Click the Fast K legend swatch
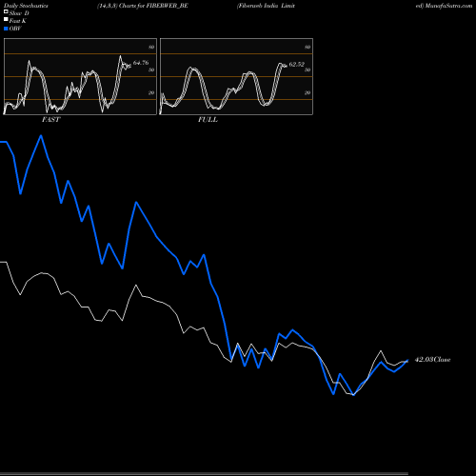476x476 pixels. [x=6, y=19]
